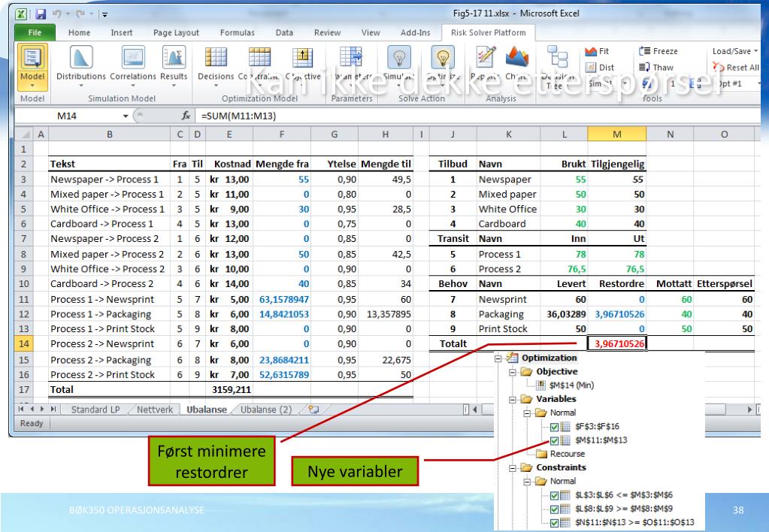
Task: Uncheck constraint $N$11:$N$13 >= $O$11:$O$13
Action: 554,523
